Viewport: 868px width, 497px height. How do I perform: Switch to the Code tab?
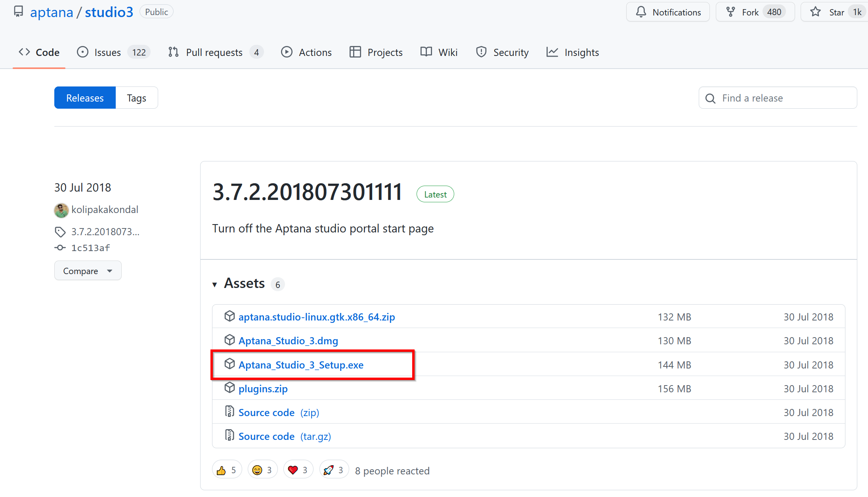39,52
